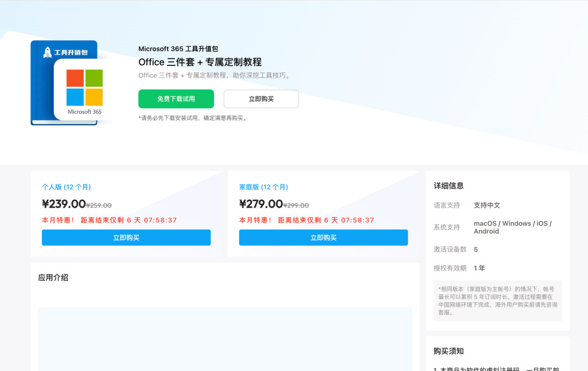588x371 pixels.
Task: Click the 支持中文 language value
Action: pyautogui.click(x=487, y=205)
